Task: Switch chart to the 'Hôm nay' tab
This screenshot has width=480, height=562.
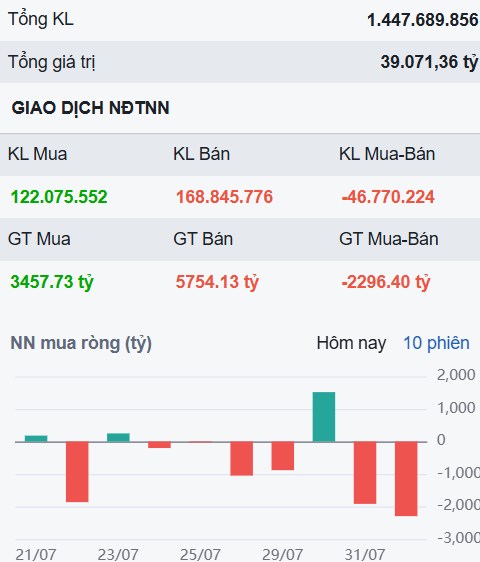Action: (351, 343)
